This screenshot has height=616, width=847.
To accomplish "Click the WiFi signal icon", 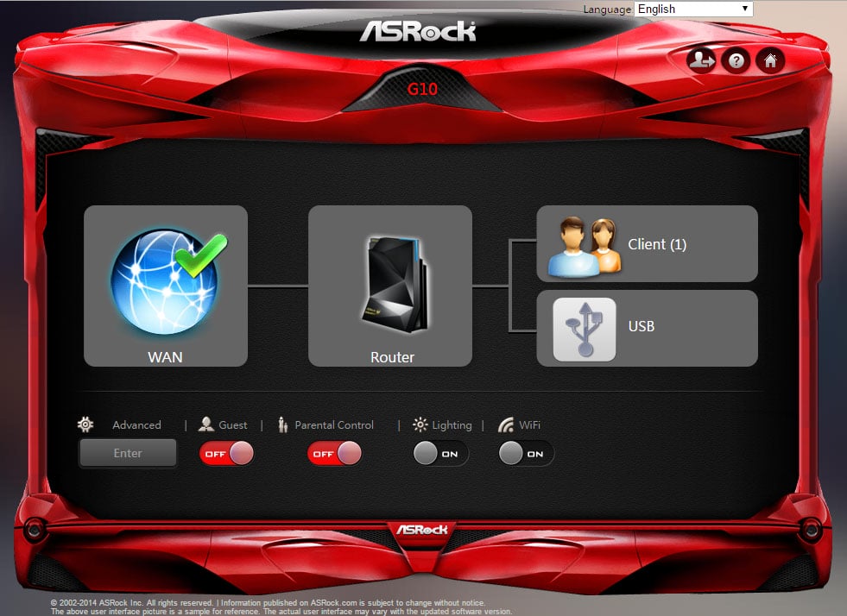I will (506, 424).
